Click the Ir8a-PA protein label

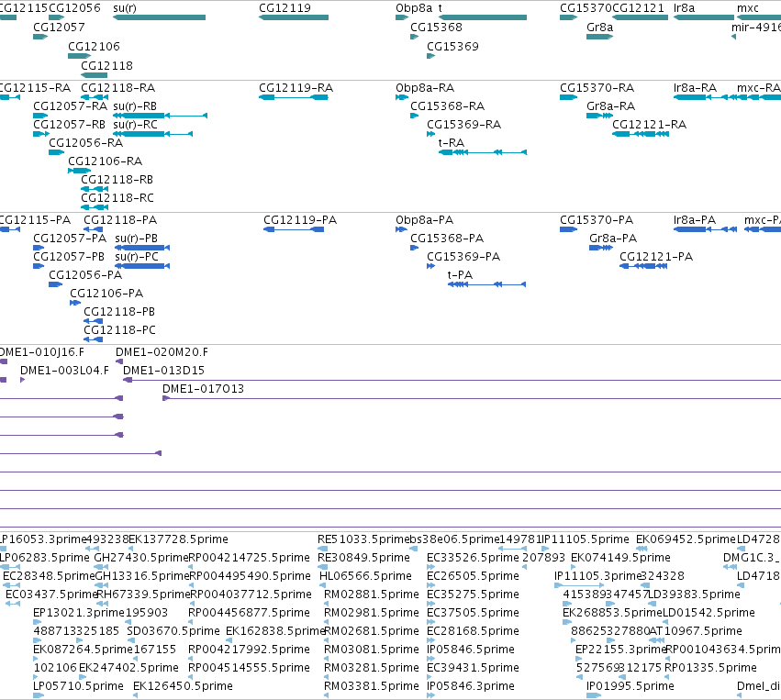tap(695, 220)
